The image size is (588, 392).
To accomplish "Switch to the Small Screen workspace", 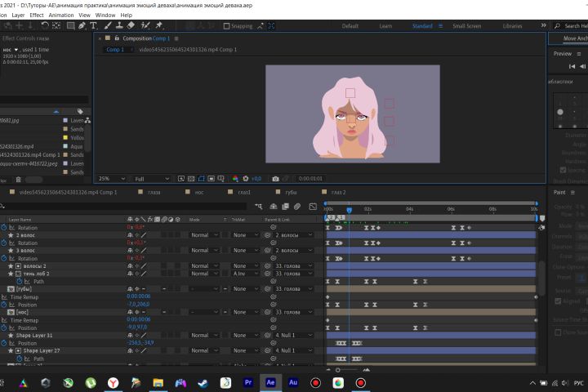I will tap(466, 26).
